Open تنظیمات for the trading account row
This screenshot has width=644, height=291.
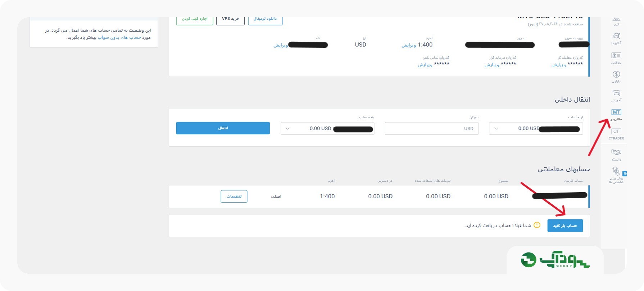point(234,196)
